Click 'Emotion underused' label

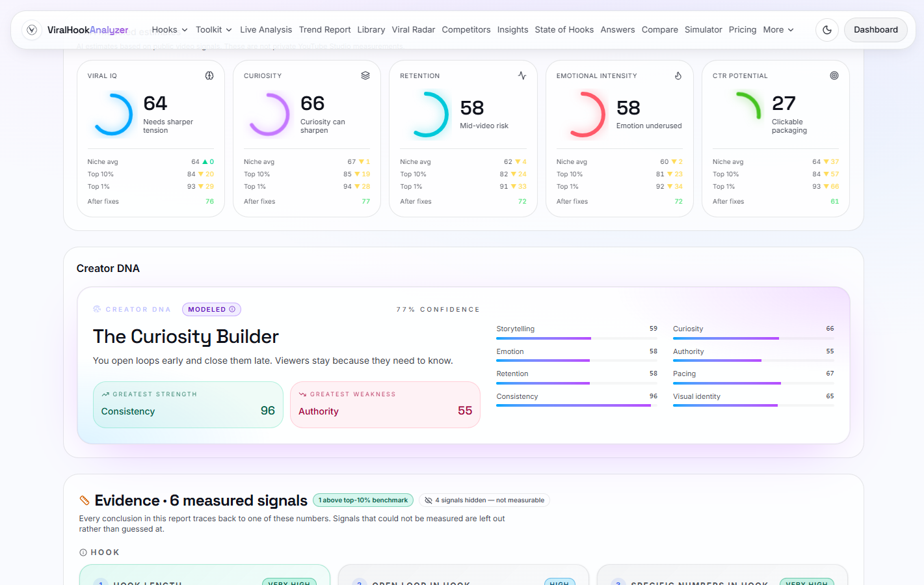[649, 126]
